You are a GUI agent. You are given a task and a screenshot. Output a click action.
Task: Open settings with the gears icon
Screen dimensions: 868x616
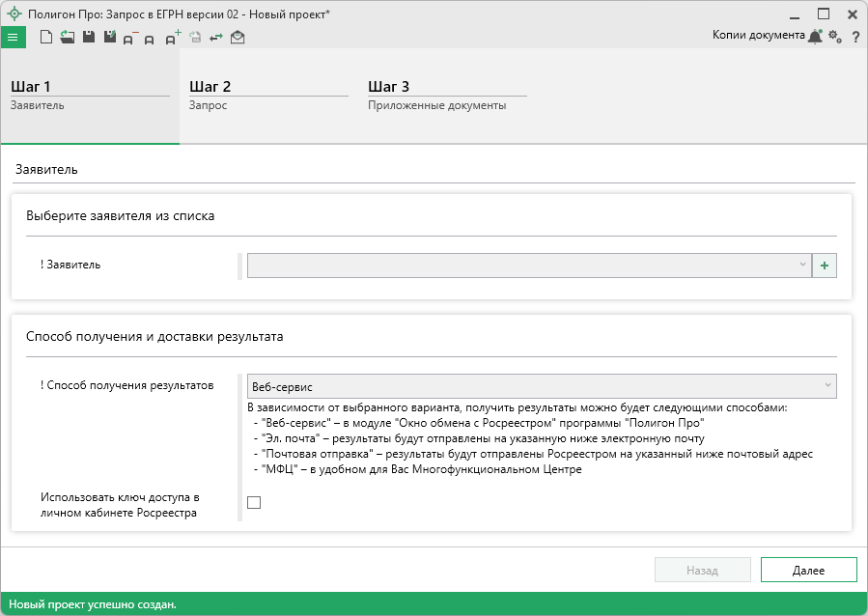pyautogui.click(x=835, y=37)
